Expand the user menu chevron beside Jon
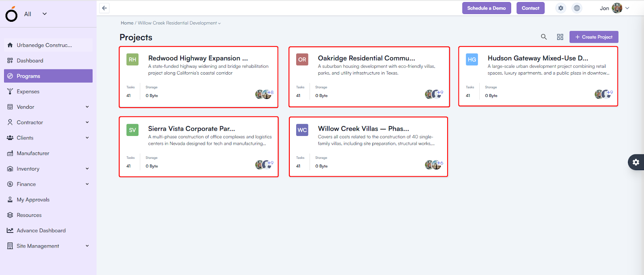The height and width of the screenshot is (275, 644). tap(627, 8)
